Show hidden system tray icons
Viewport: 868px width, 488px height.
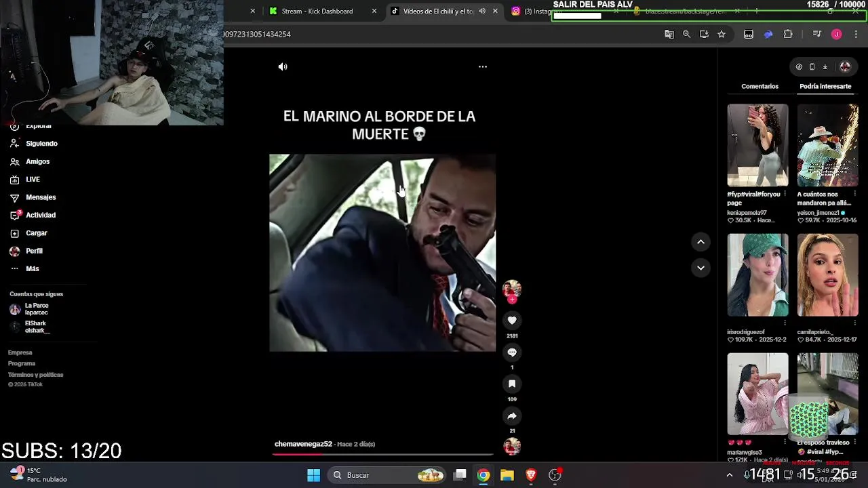point(730,475)
